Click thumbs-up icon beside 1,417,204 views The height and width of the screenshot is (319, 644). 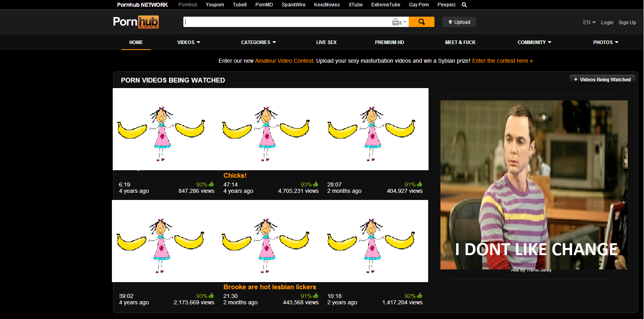click(x=420, y=296)
